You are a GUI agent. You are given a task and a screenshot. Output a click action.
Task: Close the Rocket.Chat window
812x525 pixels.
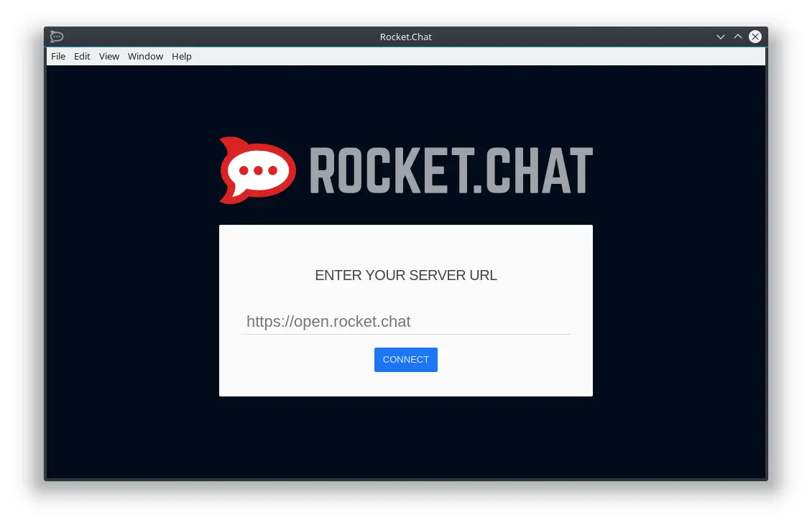(755, 37)
